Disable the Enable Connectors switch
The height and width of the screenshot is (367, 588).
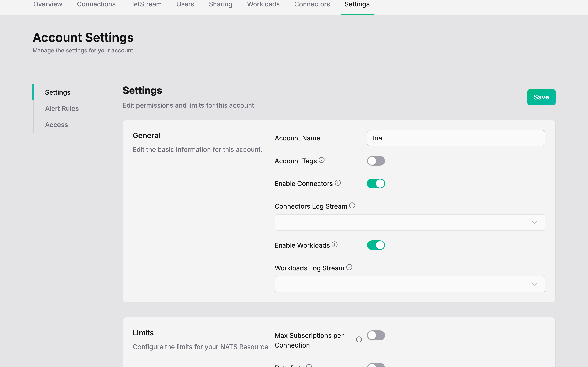(376, 183)
